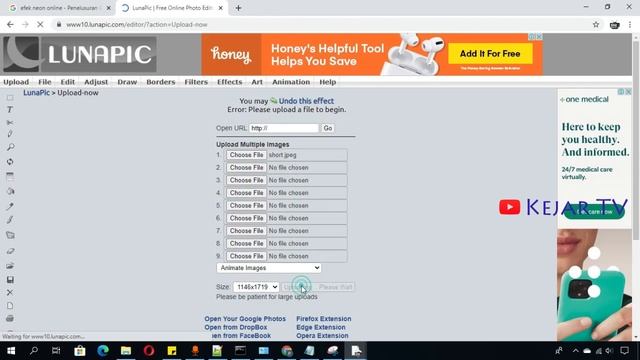This screenshot has width=640, height=360.
Task: Select the Paintbrush tool
Action: click(10, 220)
